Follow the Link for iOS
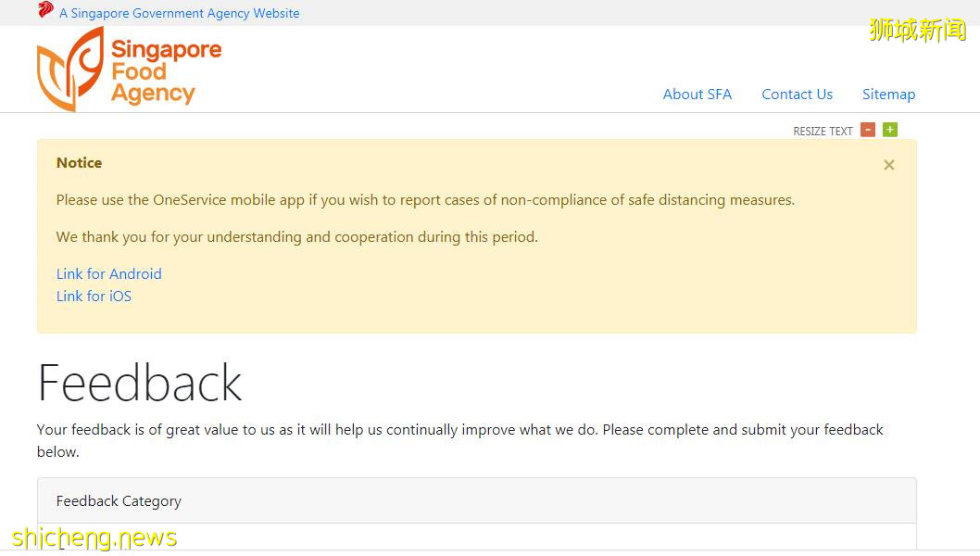This screenshot has width=980, height=556. (x=94, y=297)
